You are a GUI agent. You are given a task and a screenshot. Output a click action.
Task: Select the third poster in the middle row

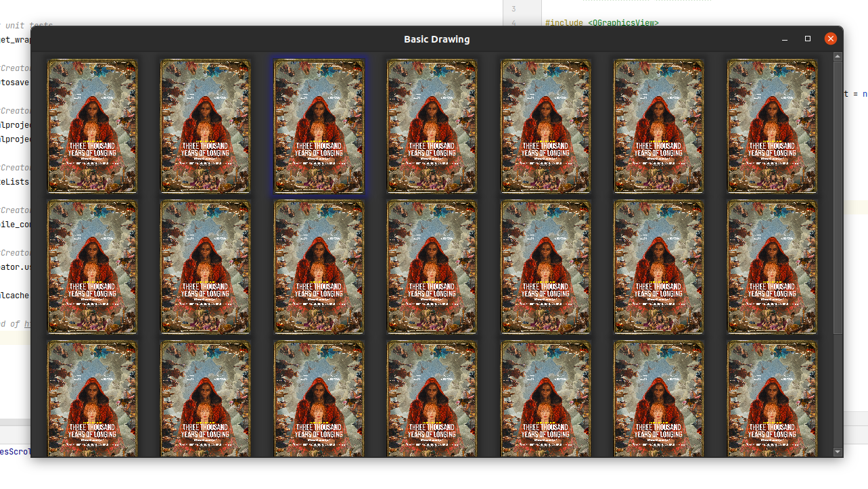pos(319,267)
